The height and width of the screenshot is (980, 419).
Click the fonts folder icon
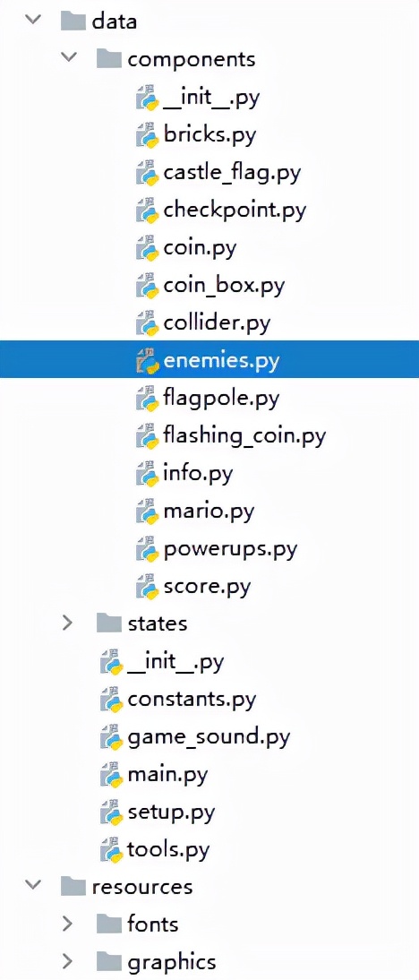(x=108, y=924)
